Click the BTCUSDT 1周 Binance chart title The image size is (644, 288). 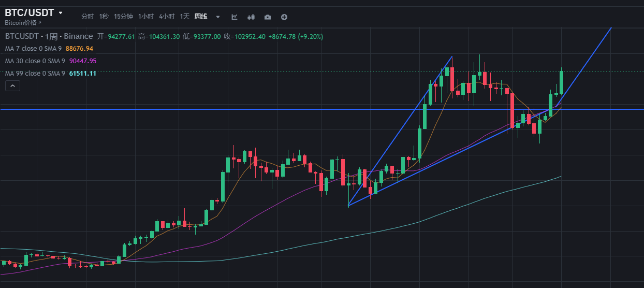49,36
